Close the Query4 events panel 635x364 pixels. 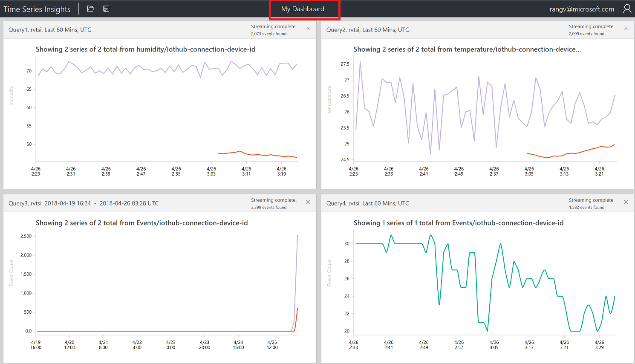tap(626, 202)
